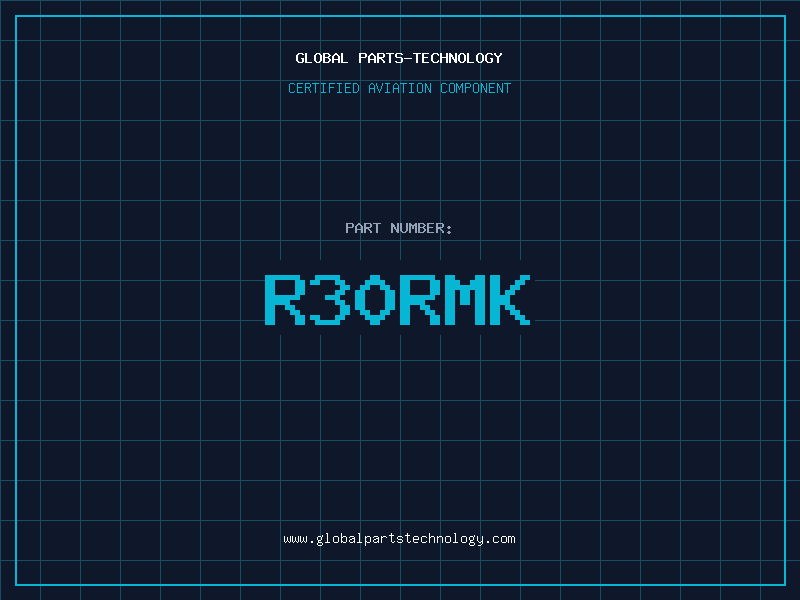Click the word AVIATION in the subtitle

400,88
